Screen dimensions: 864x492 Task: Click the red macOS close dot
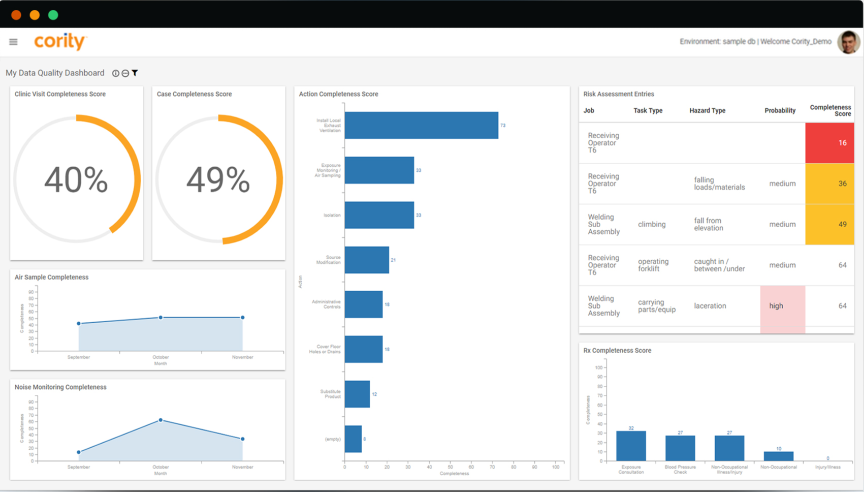click(x=16, y=15)
